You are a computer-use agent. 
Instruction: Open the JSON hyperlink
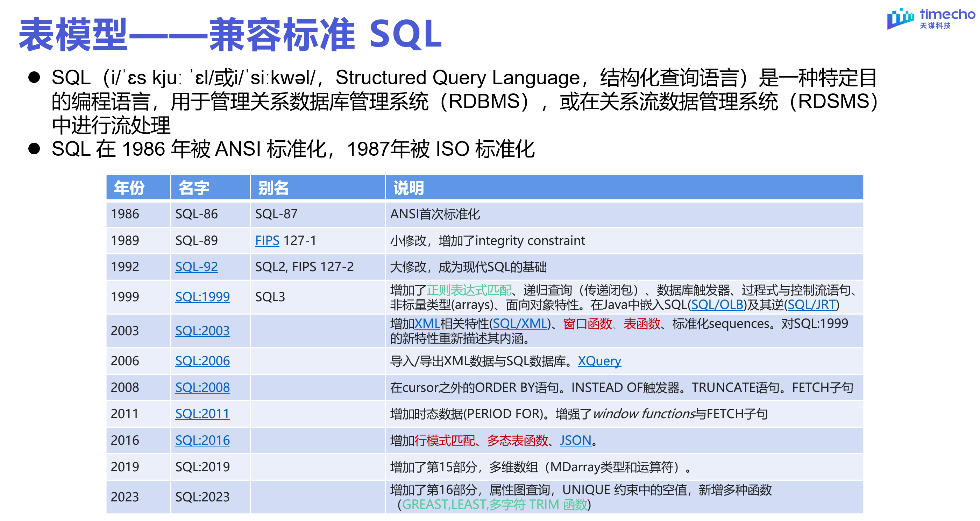click(x=575, y=440)
